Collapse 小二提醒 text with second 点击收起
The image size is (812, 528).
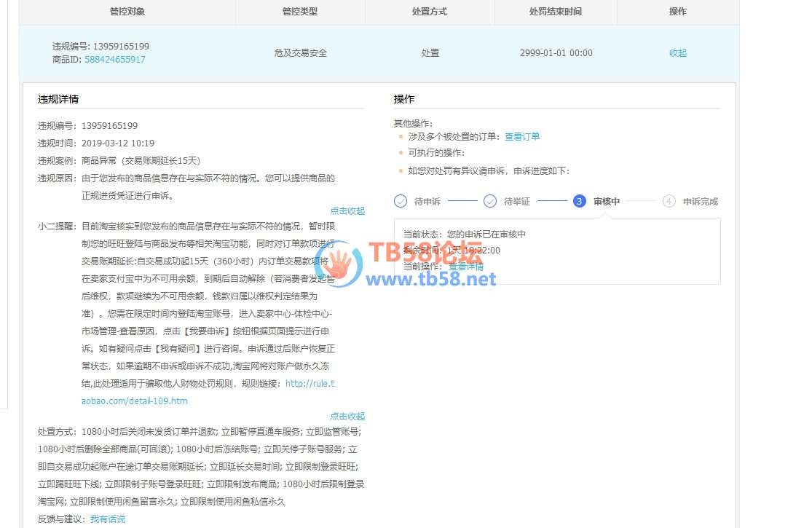coord(347,416)
